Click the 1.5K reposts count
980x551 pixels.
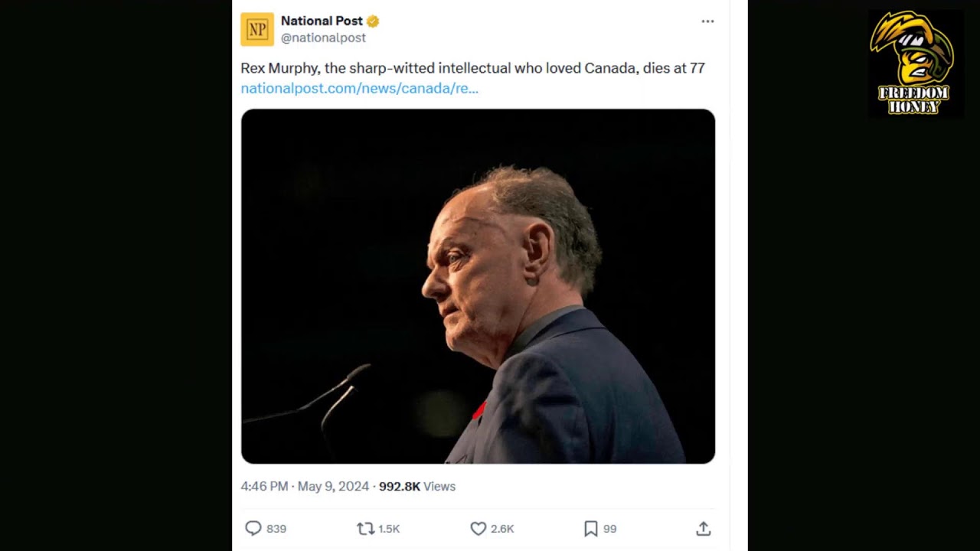[x=389, y=529]
